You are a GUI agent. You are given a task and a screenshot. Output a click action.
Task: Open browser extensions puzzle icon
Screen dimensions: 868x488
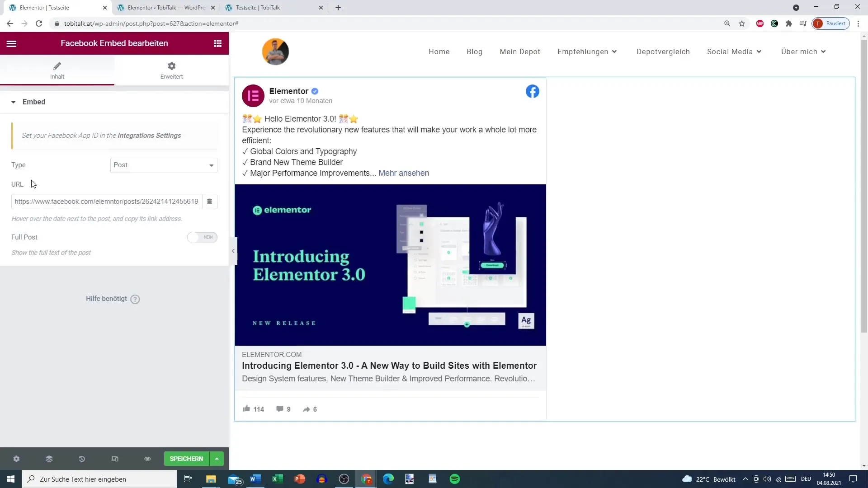point(789,23)
